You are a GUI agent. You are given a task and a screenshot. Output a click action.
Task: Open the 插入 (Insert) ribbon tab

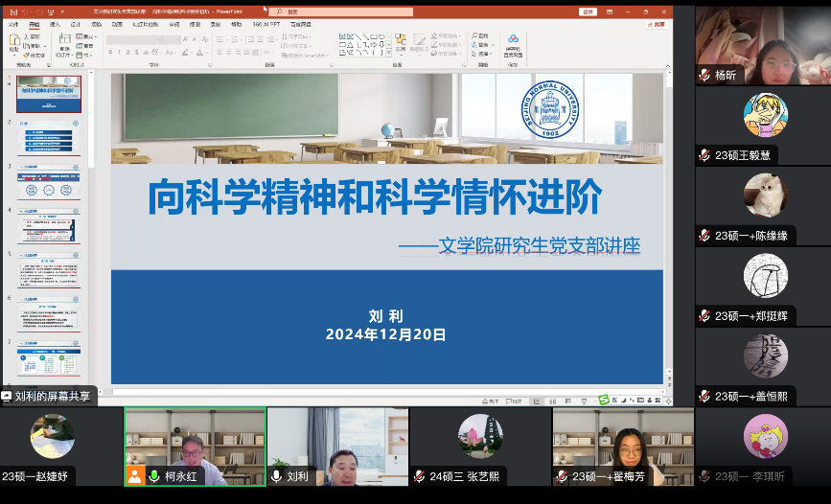[55, 24]
